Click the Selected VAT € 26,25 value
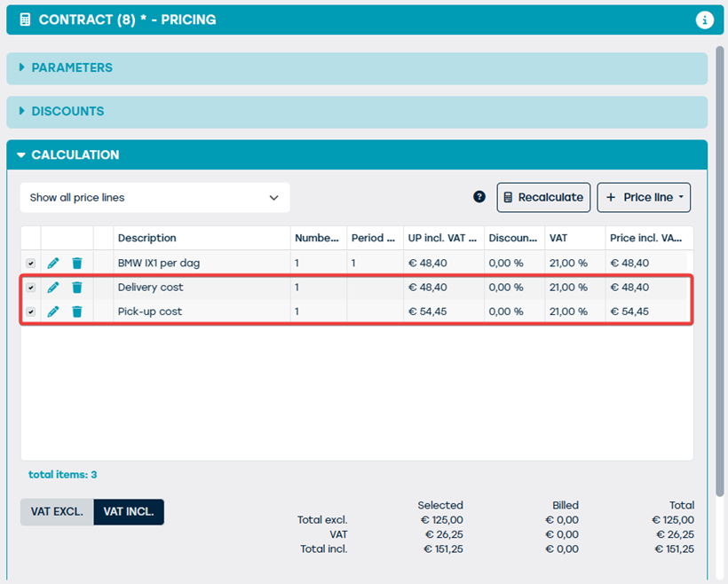The height and width of the screenshot is (584, 728). coord(444,535)
